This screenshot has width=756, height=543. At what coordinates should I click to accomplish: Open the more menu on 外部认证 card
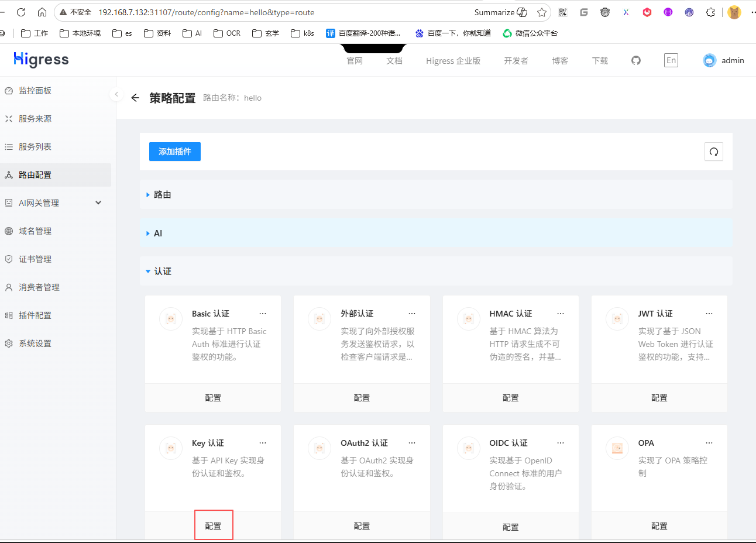412,314
